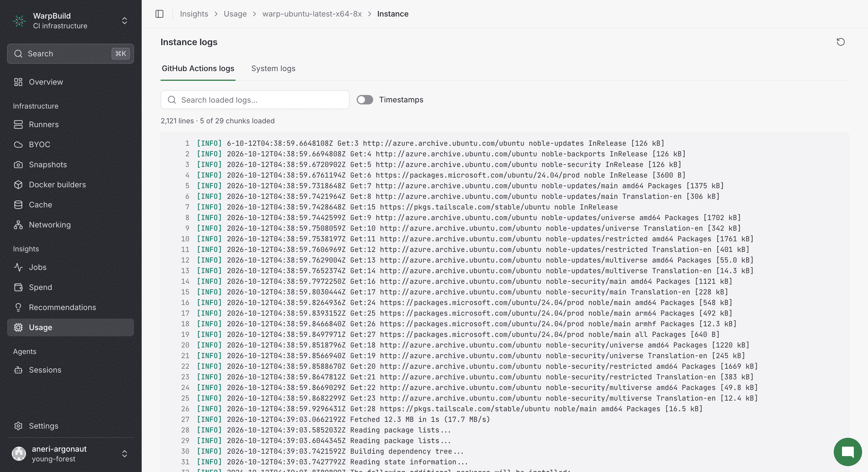Screen dimensions: 868x472
Task: Enable the Timestamps toggle
Action: [365, 100]
